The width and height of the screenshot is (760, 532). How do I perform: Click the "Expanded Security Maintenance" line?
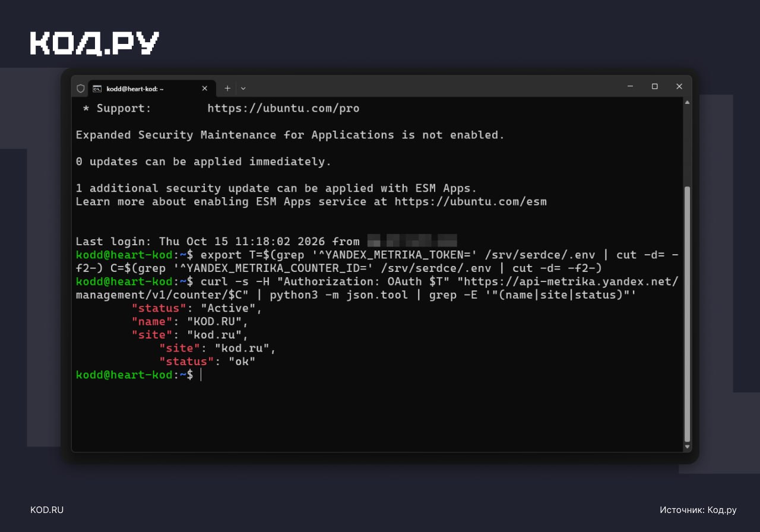coord(290,135)
